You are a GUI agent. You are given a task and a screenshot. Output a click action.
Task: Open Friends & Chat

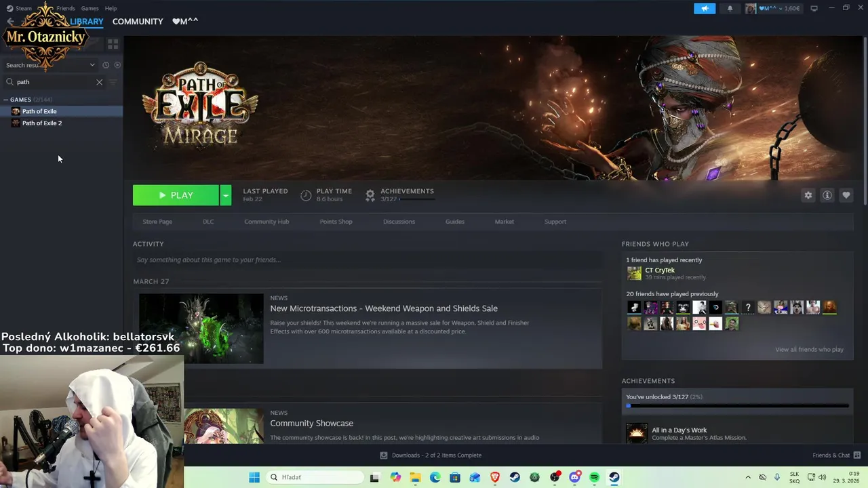tap(836, 455)
